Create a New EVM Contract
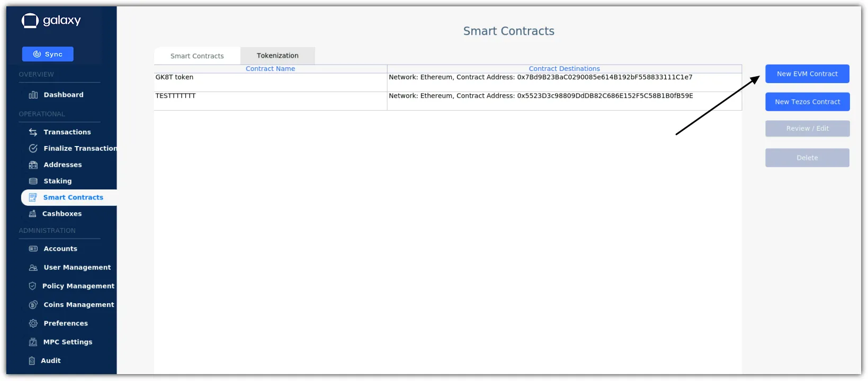This screenshot has height=381, width=868. (x=807, y=74)
